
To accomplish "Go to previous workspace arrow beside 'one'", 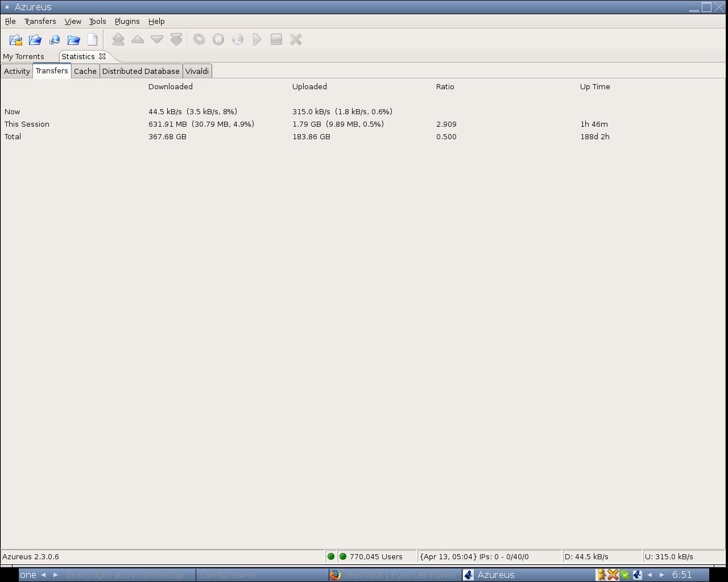I will point(43,575).
